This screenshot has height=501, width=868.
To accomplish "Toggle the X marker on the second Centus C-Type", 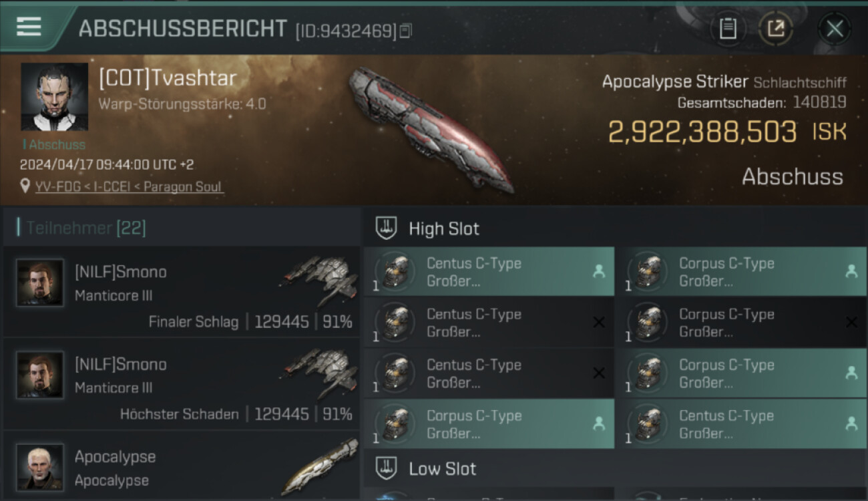I will click(x=599, y=322).
